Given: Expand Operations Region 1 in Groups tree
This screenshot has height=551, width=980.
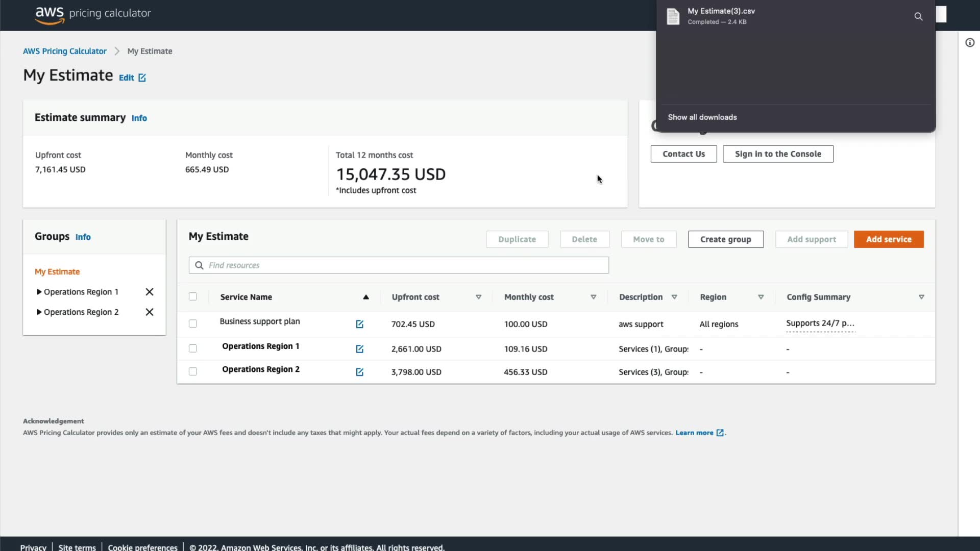Looking at the screenshot, I should [39, 292].
